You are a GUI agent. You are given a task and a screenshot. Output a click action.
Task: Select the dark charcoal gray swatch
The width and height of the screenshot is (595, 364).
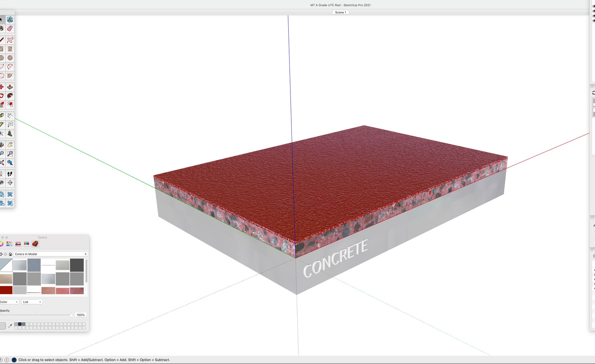(77, 265)
